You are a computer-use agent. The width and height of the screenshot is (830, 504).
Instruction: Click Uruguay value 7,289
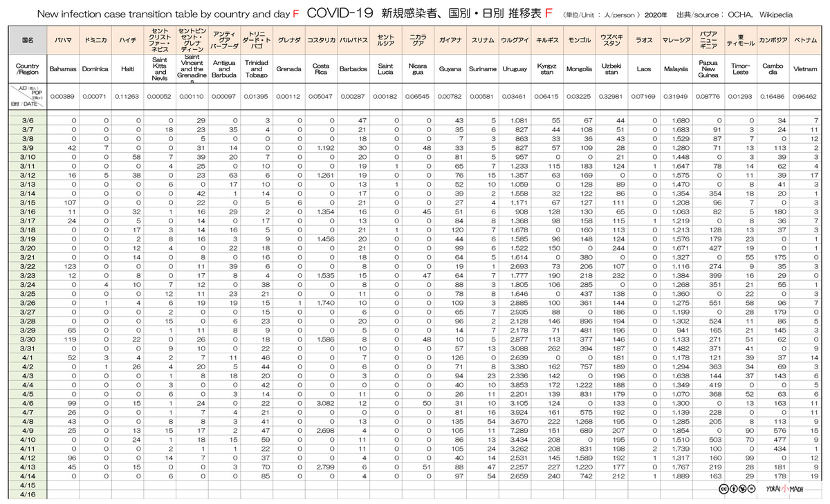(x=519, y=430)
